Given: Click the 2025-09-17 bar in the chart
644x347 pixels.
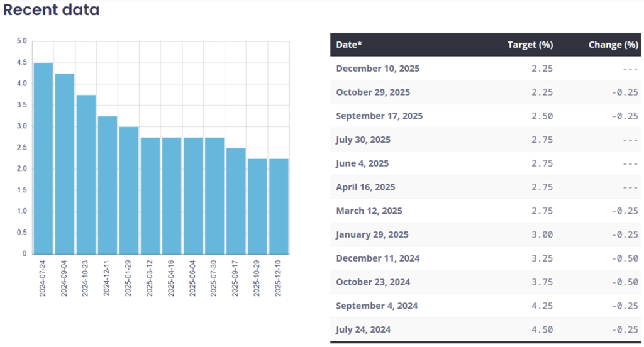Looking at the screenshot, I should [236, 201].
